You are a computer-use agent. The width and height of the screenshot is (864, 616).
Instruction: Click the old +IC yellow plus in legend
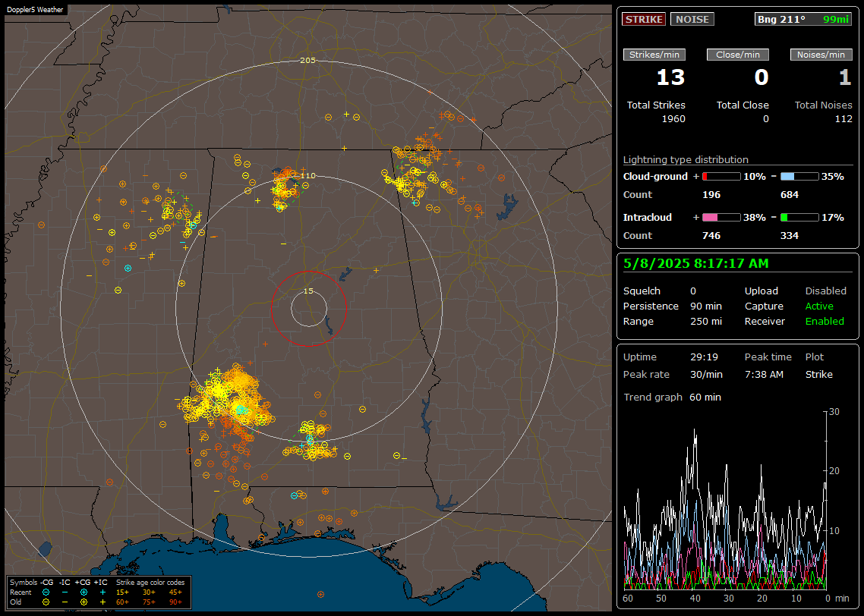pos(102,602)
